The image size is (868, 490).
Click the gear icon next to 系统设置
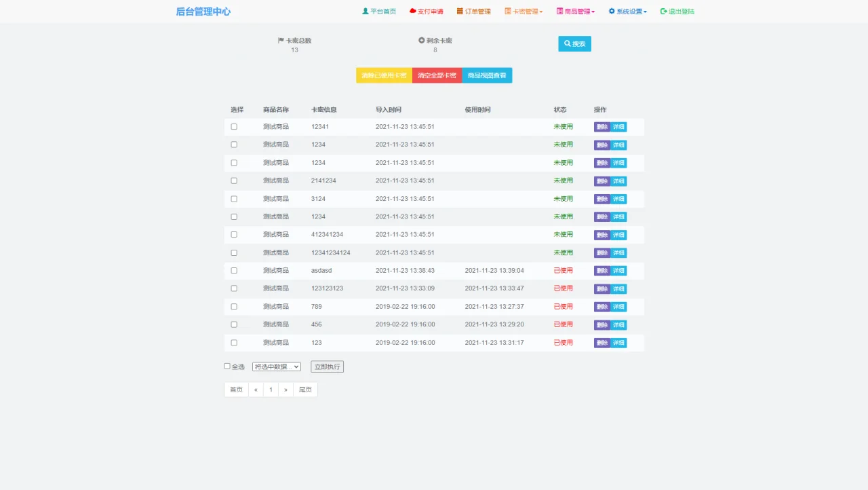pos(611,11)
